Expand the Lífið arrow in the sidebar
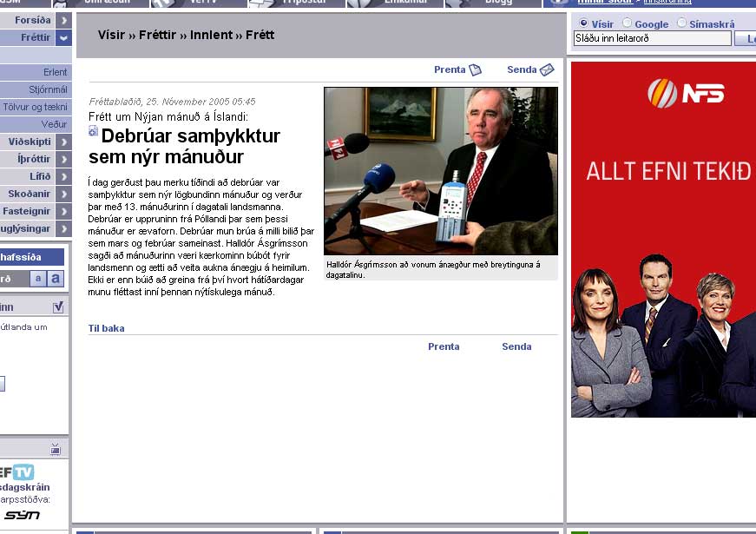Image resolution: width=756 pixels, height=534 pixels. 63,176
